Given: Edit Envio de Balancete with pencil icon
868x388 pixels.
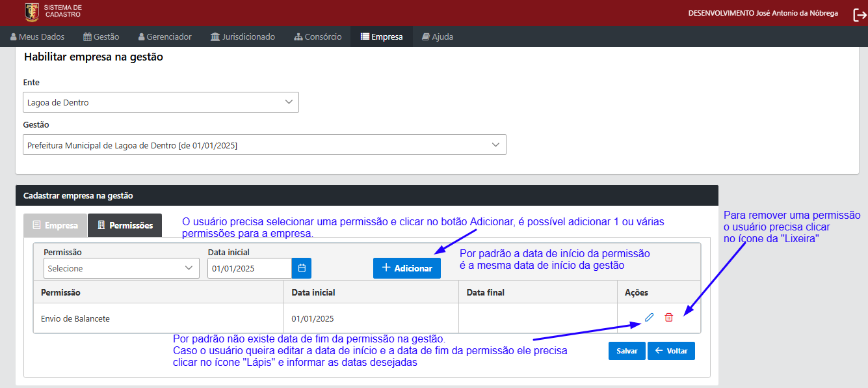Looking at the screenshot, I should pos(649,318).
